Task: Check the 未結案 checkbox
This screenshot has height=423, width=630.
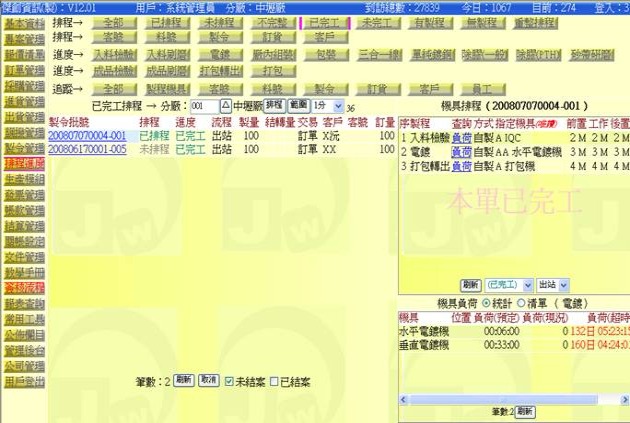Action: click(231, 381)
